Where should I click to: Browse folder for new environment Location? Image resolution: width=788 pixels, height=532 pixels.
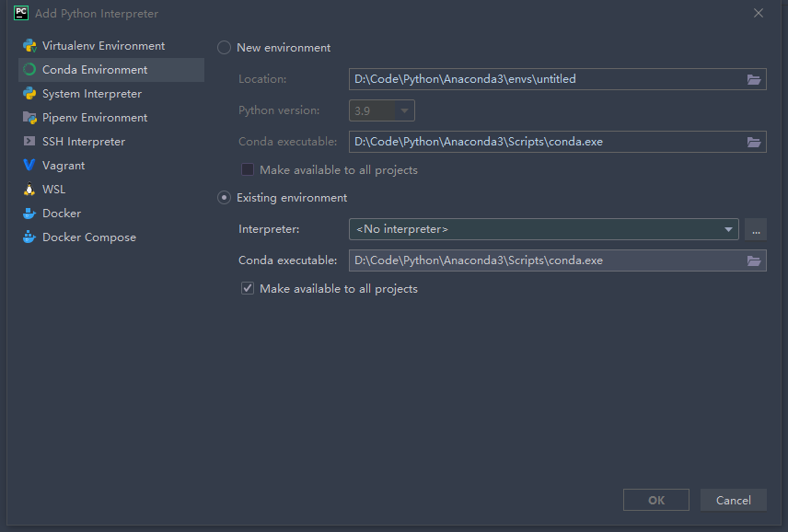click(x=753, y=79)
